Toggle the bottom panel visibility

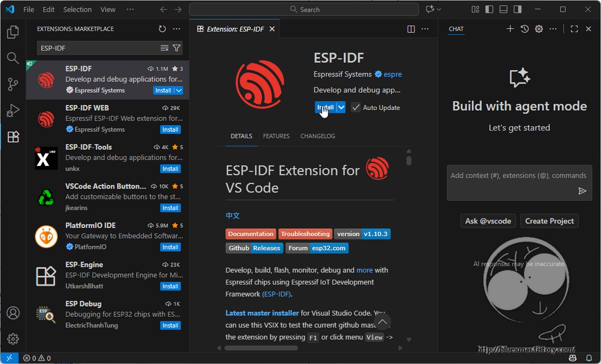(x=503, y=9)
